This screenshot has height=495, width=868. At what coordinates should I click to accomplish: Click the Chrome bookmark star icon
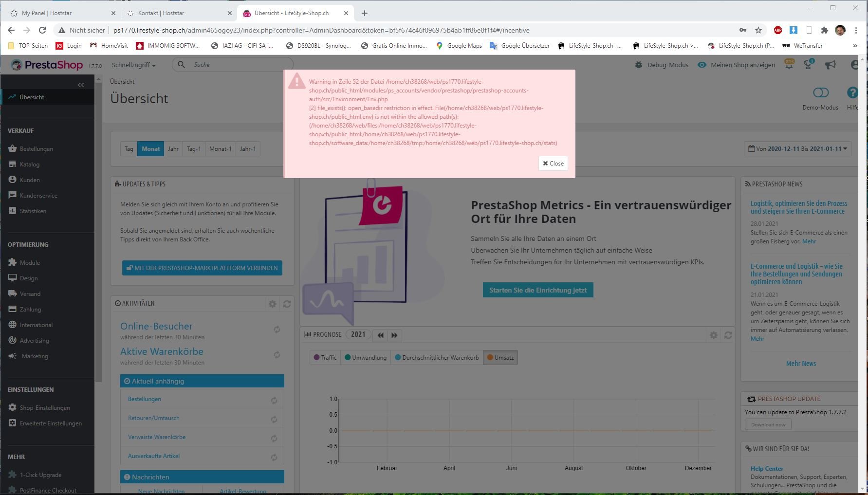758,30
